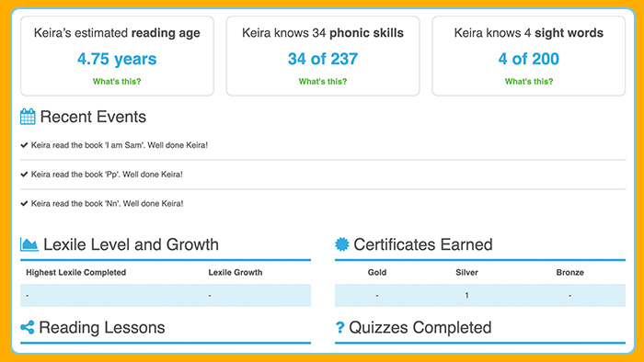This screenshot has width=644, height=362.
Task: Click the Certificates Earned badge icon
Action: [x=341, y=244]
